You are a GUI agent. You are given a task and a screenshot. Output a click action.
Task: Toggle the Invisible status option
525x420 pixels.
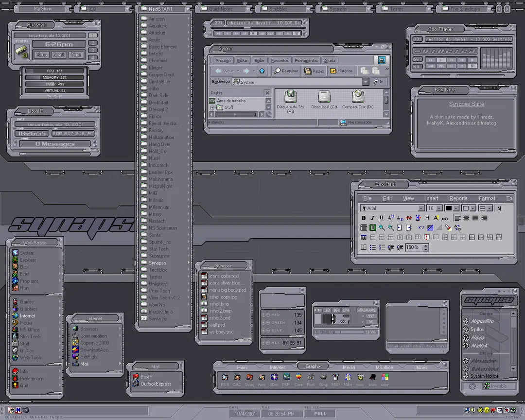pos(495,386)
